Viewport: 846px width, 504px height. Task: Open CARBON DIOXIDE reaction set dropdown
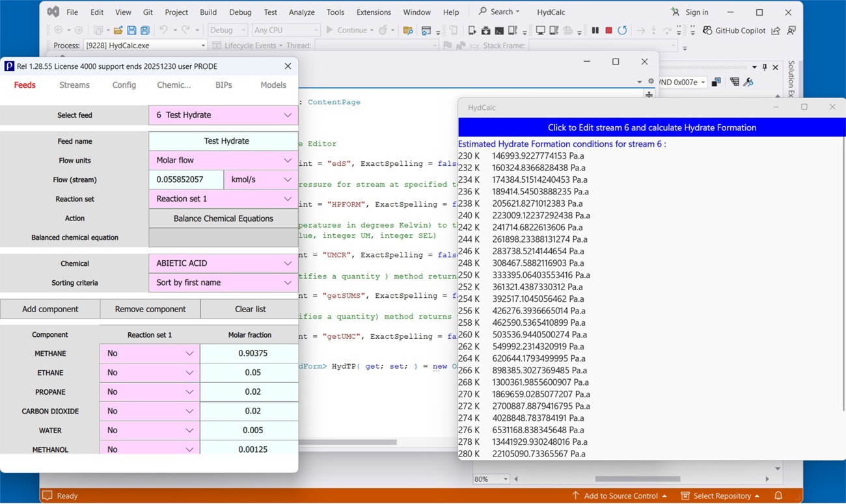point(150,411)
